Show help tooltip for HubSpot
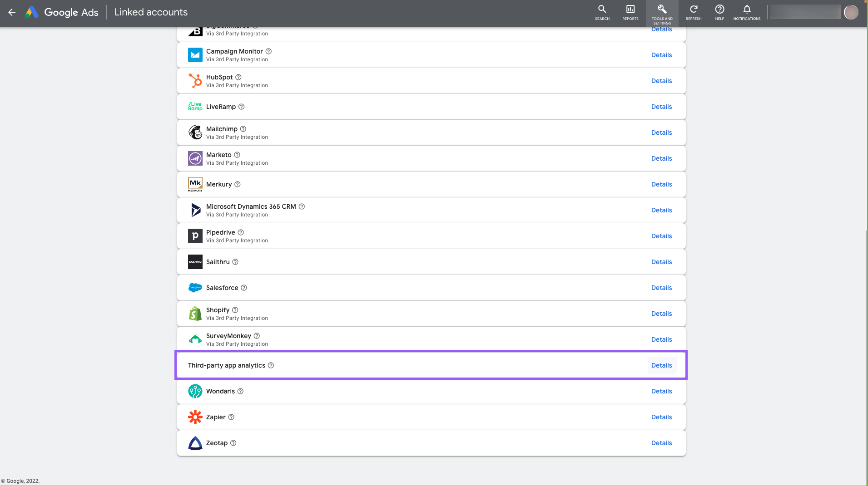Screen dimensions: 868x486 click(x=238, y=77)
